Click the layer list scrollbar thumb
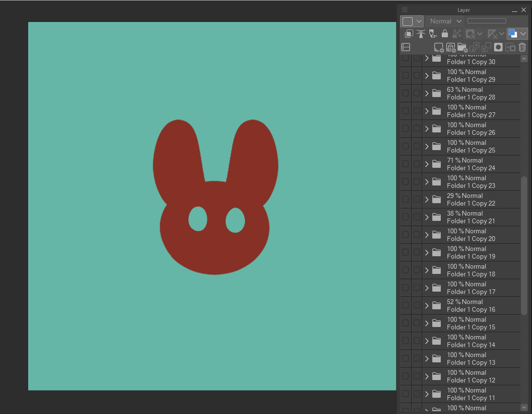 pyautogui.click(x=524, y=245)
